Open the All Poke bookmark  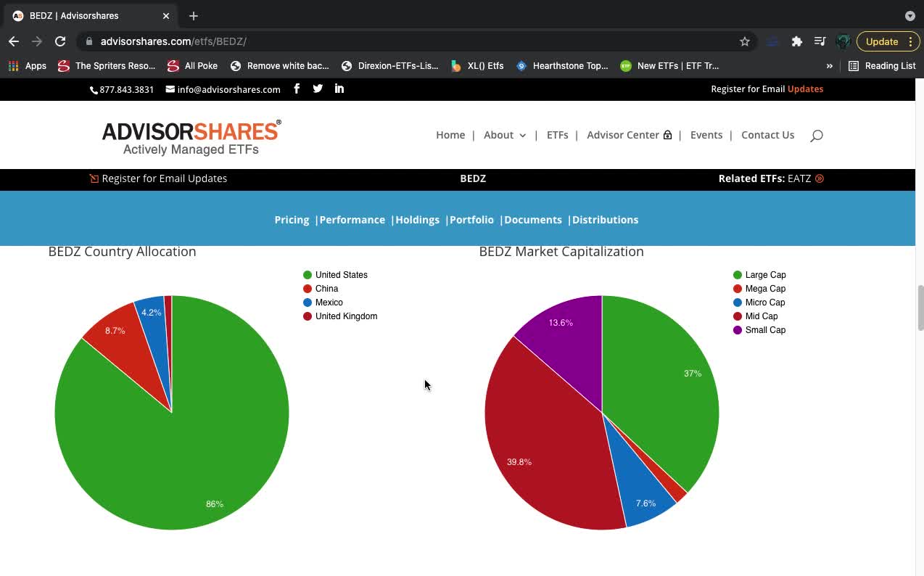point(192,65)
